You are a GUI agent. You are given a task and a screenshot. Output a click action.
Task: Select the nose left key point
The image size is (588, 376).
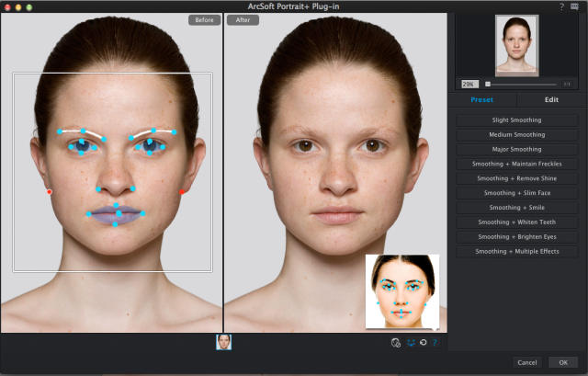(x=98, y=189)
